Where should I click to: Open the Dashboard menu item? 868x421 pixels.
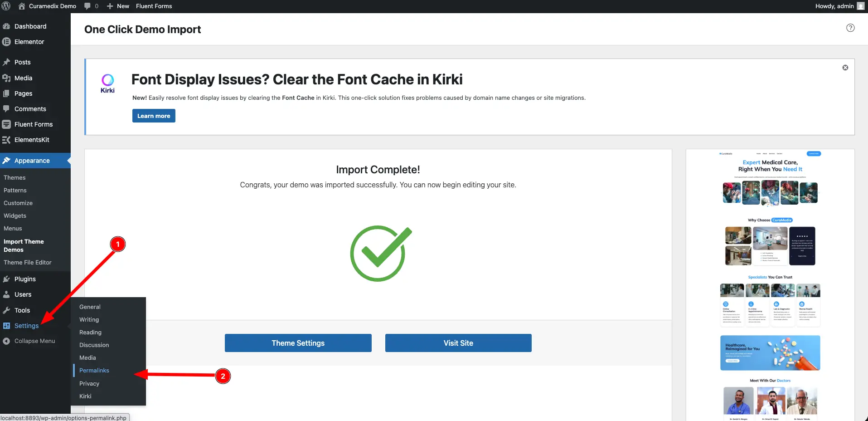point(30,26)
